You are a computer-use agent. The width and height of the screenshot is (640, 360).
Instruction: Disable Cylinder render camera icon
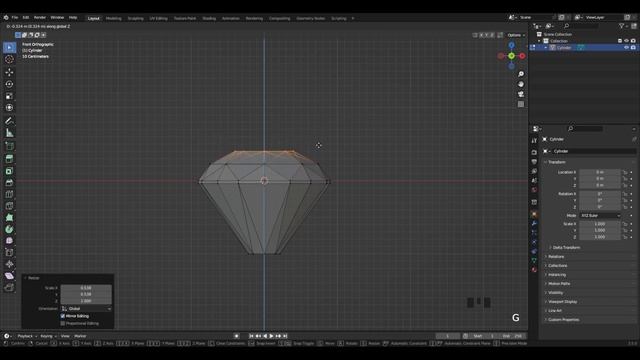[x=633, y=48]
